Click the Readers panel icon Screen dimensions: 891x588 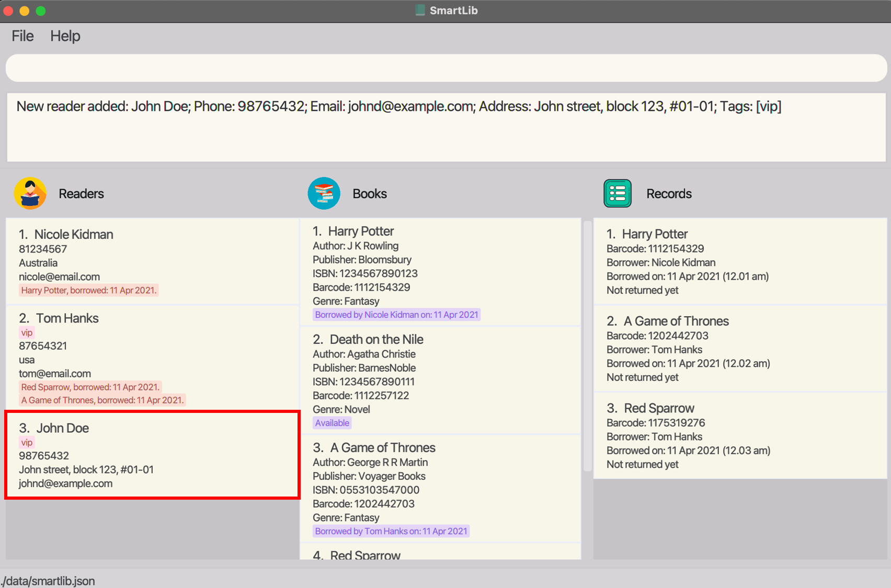[30, 193]
